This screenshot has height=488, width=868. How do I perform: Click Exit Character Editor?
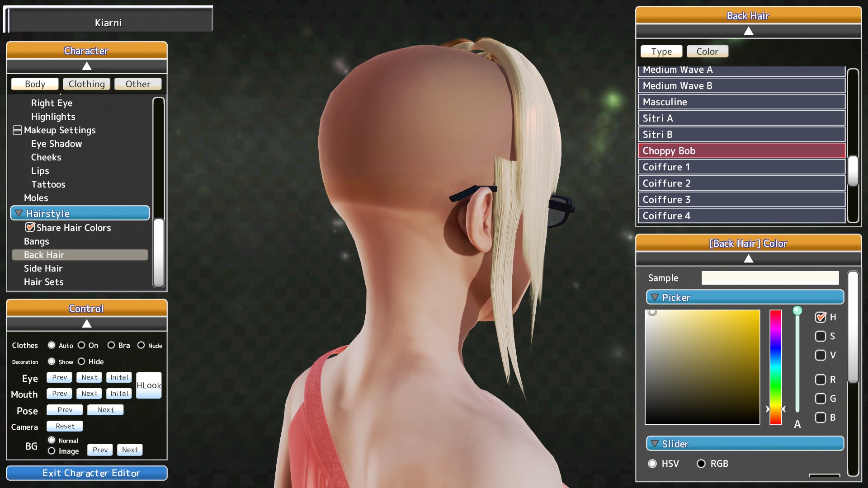(87, 473)
